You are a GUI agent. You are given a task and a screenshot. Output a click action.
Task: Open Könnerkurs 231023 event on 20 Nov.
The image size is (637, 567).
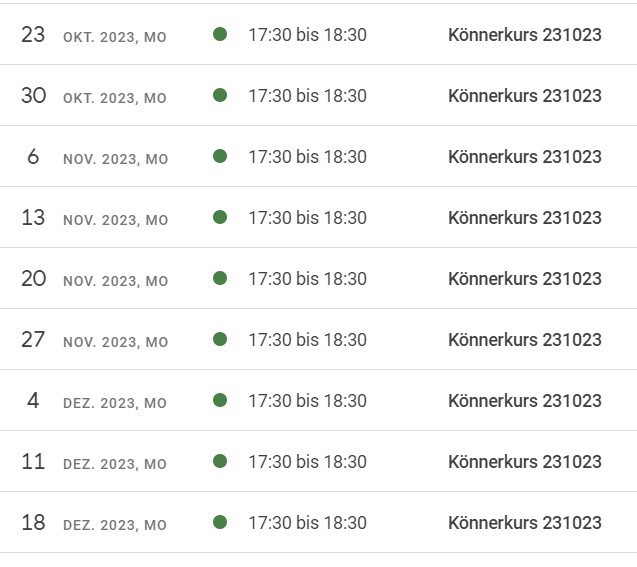pos(524,279)
